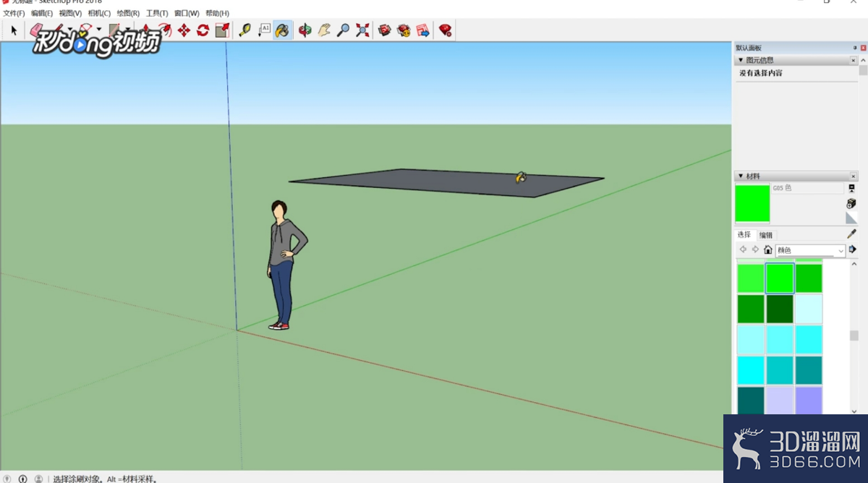Go to the materials home library
This screenshot has width=868, height=483.
767,249
